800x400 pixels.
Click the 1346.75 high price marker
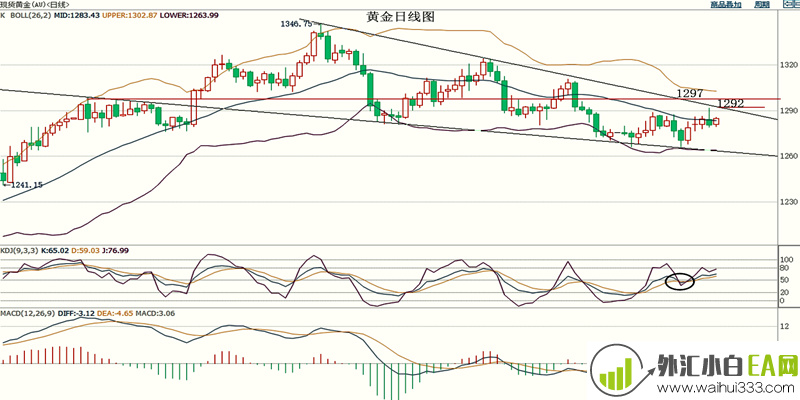(x=296, y=23)
